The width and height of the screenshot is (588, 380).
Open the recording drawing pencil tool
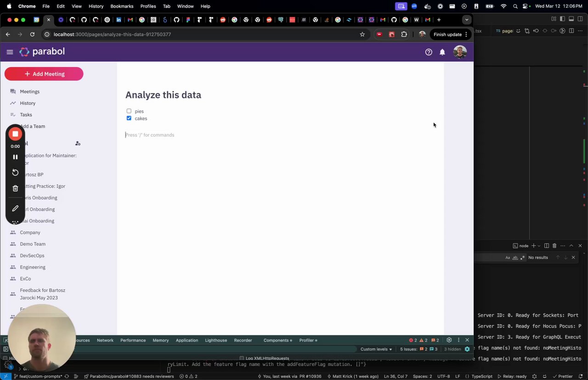click(15, 208)
